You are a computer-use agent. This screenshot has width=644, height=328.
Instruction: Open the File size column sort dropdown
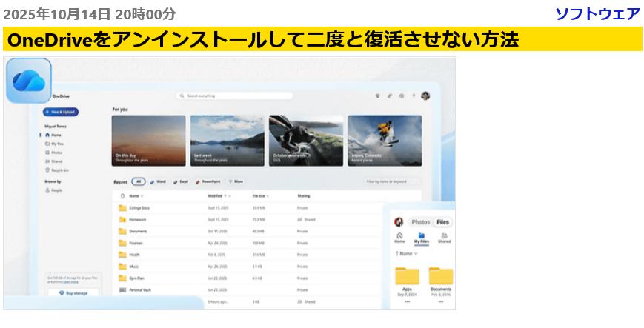[261, 196]
